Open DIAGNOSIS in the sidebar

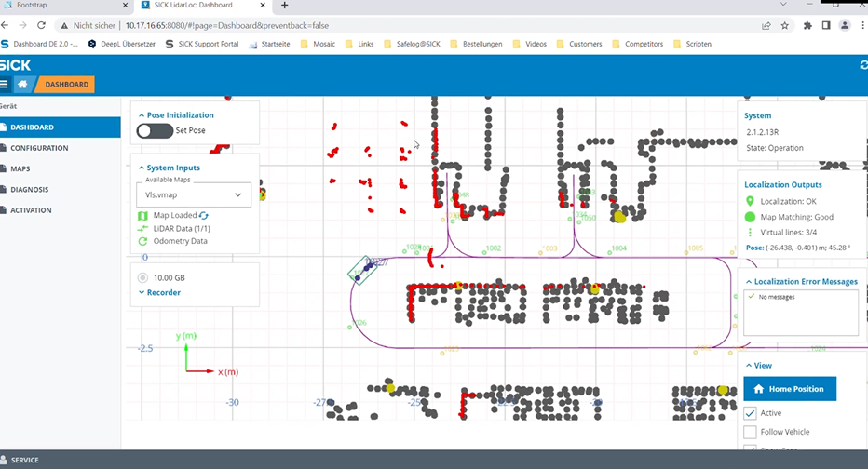(61, 190)
